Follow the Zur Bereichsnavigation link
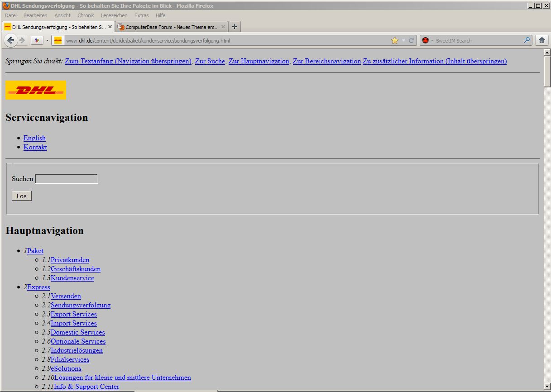 click(327, 61)
